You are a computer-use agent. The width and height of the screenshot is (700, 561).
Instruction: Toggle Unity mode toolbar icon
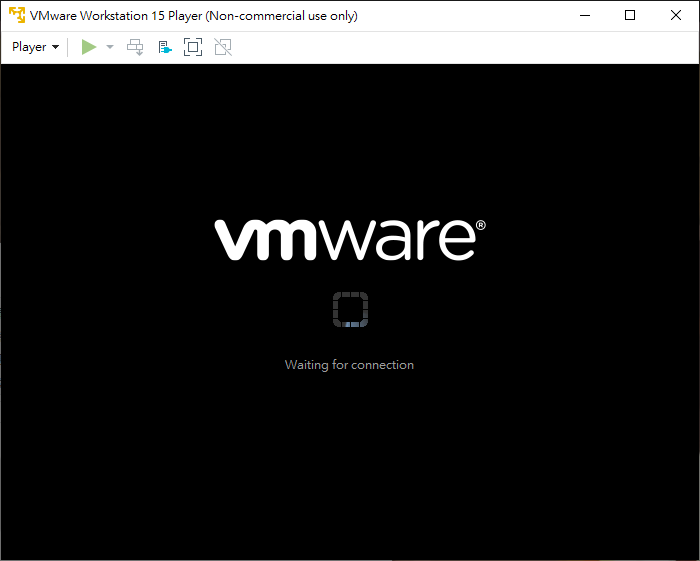223,47
